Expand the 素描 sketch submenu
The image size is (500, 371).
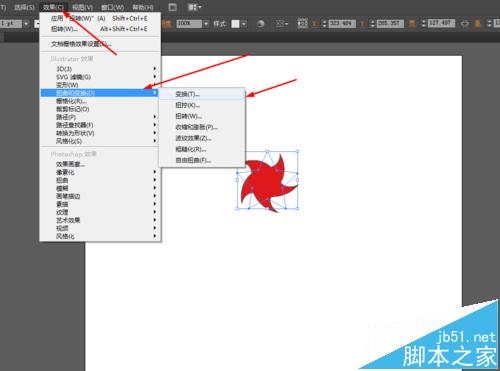point(100,204)
